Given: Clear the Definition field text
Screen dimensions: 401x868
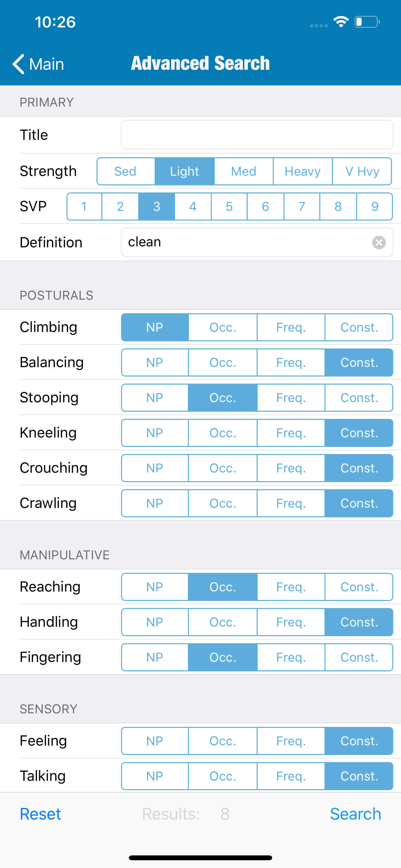Looking at the screenshot, I should [x=379, y=242].
